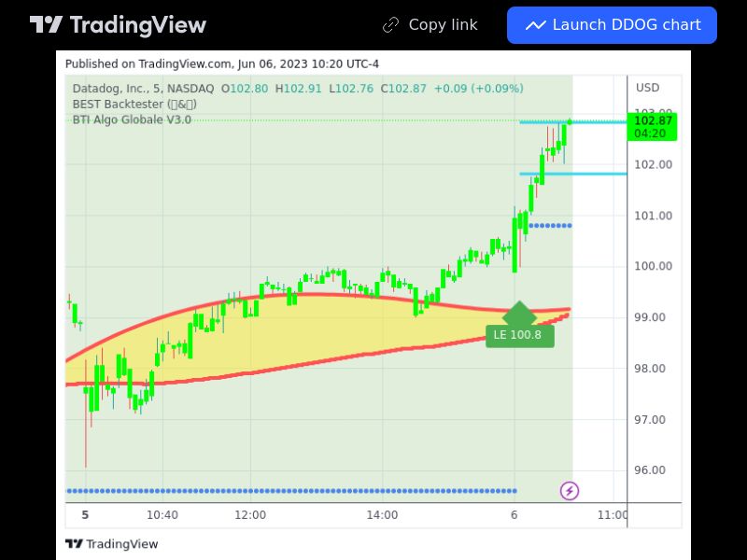Click the 102.87 current price label
The image size is (747, 560).
point(653,120)
